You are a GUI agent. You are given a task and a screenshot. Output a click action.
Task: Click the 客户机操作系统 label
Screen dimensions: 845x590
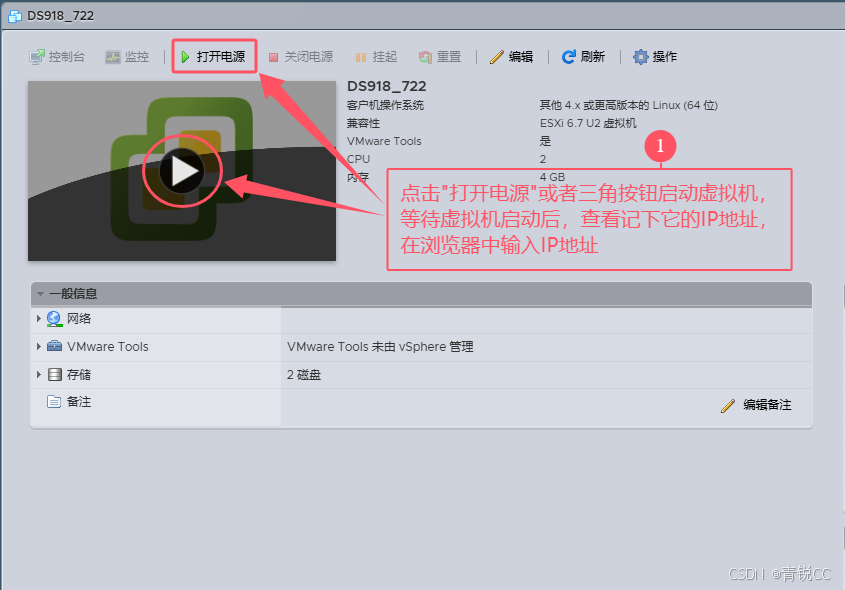point(385,105)
